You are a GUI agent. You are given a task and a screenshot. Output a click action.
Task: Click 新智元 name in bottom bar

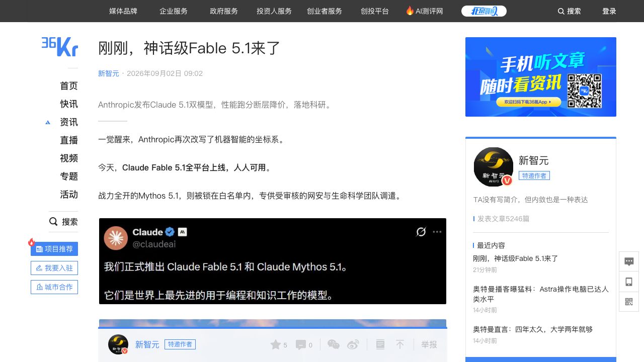[x=147, y=344]
